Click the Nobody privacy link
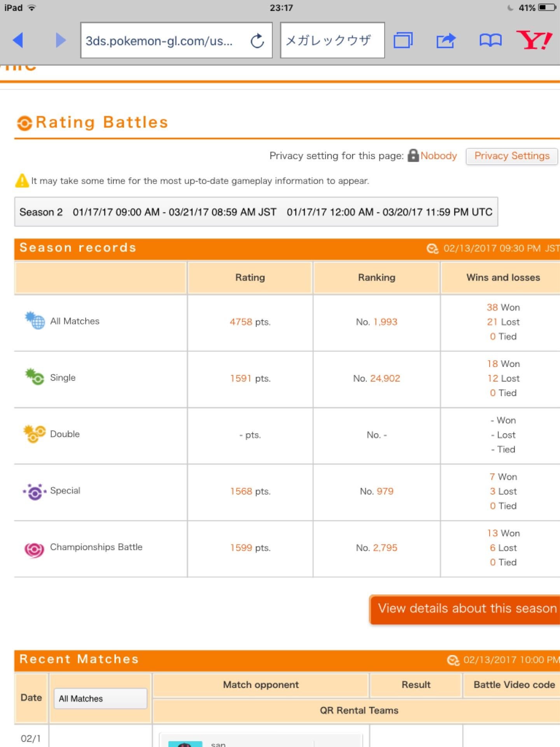The image size is (560, 747). tap(439, 156)
